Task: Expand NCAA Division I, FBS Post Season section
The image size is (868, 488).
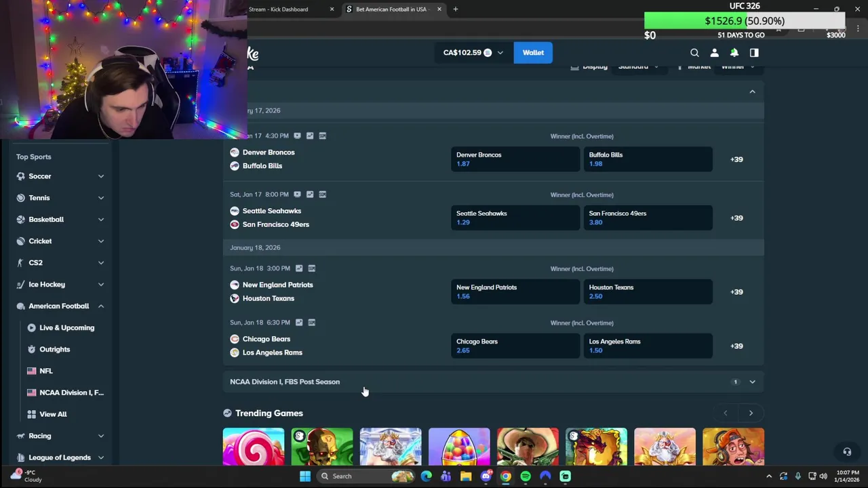Action: (493, 382)
